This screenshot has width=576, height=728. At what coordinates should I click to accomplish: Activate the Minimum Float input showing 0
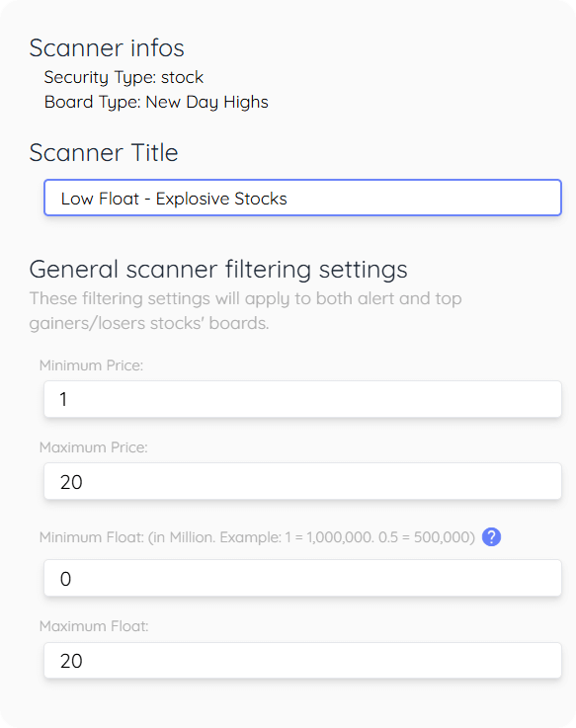(x=302, y=578)
